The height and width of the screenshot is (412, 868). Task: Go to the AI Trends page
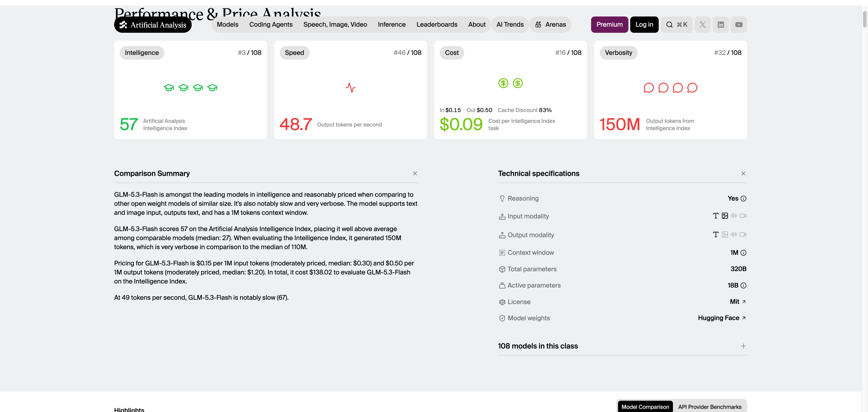[x=510, y=25]
